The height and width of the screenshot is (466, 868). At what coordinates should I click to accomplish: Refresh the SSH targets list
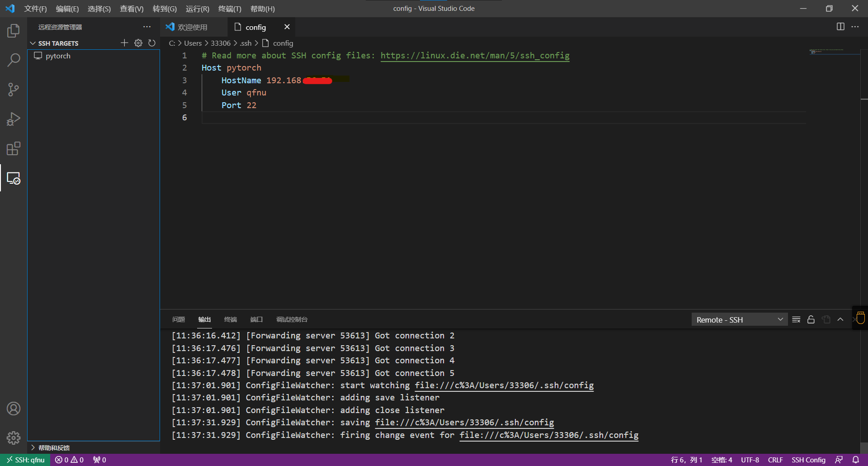point(152,43)
